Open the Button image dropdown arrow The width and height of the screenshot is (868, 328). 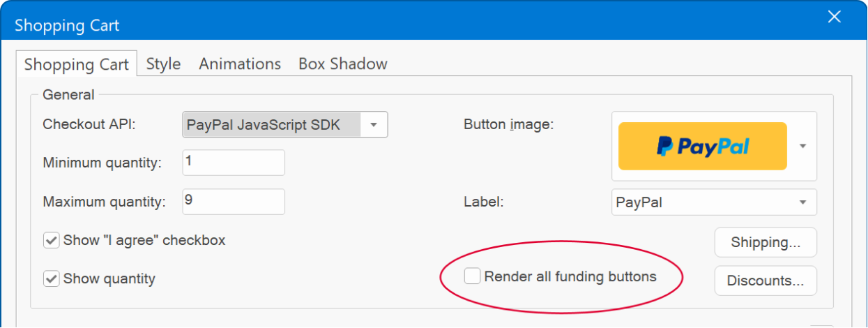tap(802, 146)
